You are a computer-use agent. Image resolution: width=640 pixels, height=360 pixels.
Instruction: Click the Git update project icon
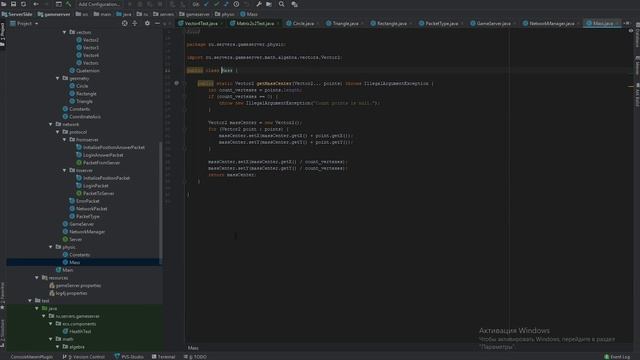[206, 4]
